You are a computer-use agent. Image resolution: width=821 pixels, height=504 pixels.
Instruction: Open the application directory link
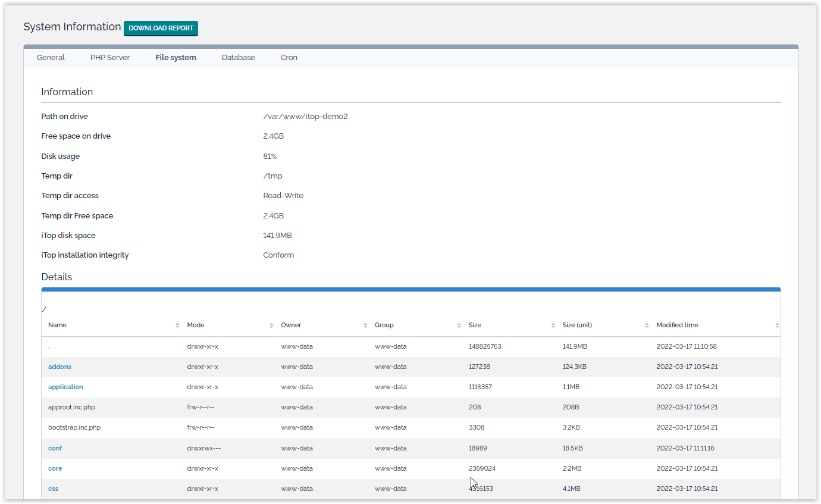click(65, 387)
